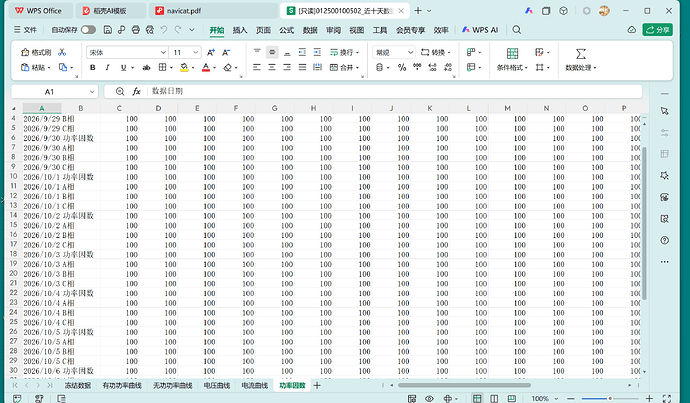Toggle italic formatting

(107, 67)
